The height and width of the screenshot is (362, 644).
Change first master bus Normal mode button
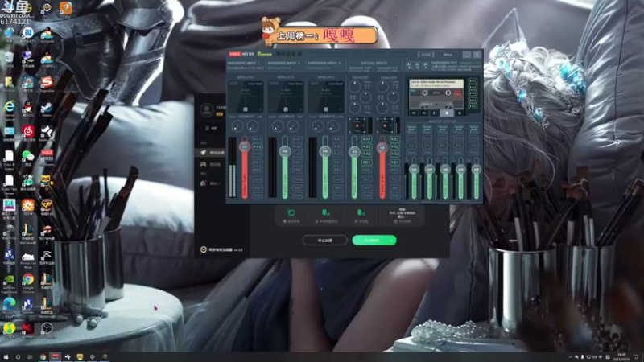click(x=411, y=129)
